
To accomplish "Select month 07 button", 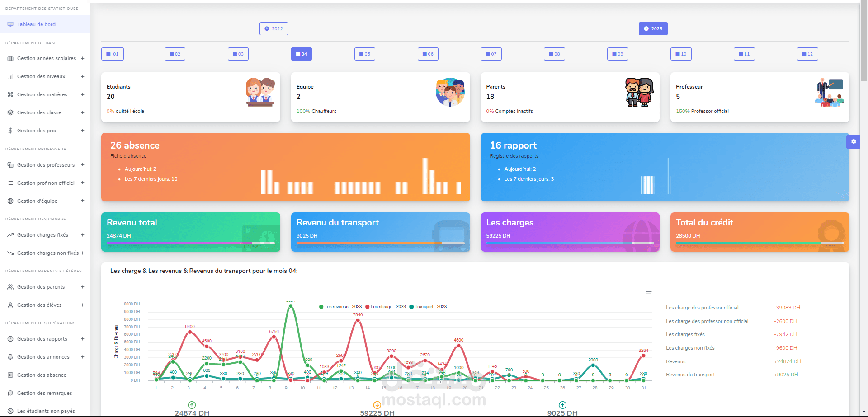I will pyautogui.click(x=491, y=54).
